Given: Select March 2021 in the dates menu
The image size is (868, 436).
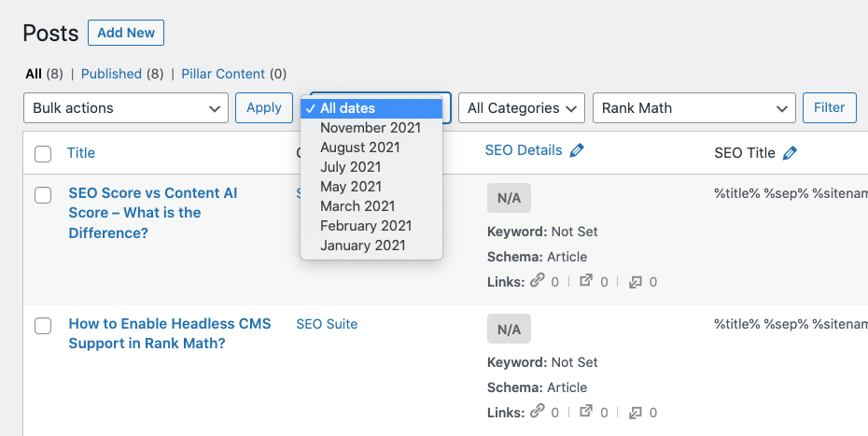Looking at the screenshot, I should [x=357, y=206].
